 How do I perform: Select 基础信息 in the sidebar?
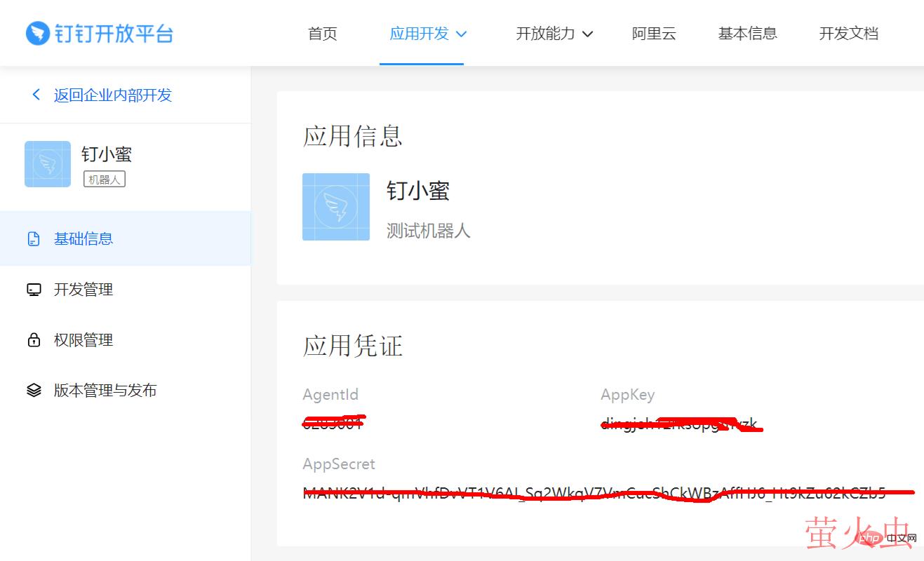click(126, 238)
